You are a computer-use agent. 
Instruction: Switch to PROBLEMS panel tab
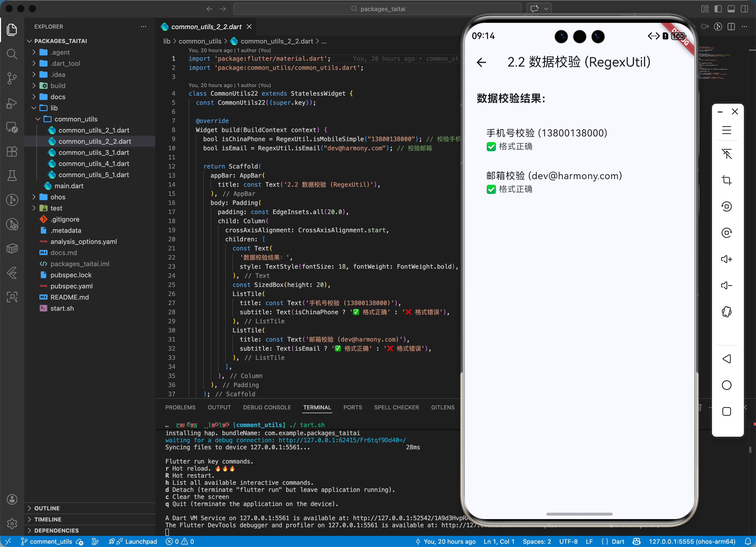tap(180, 407)
